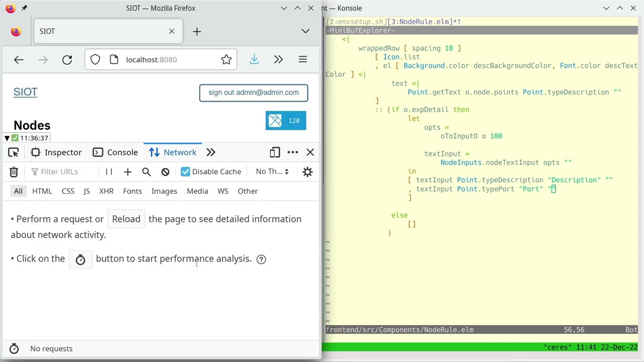The width and height of the screenshot is (644, 362).
Task: Pause network log recording
Action: pos(109,172)
